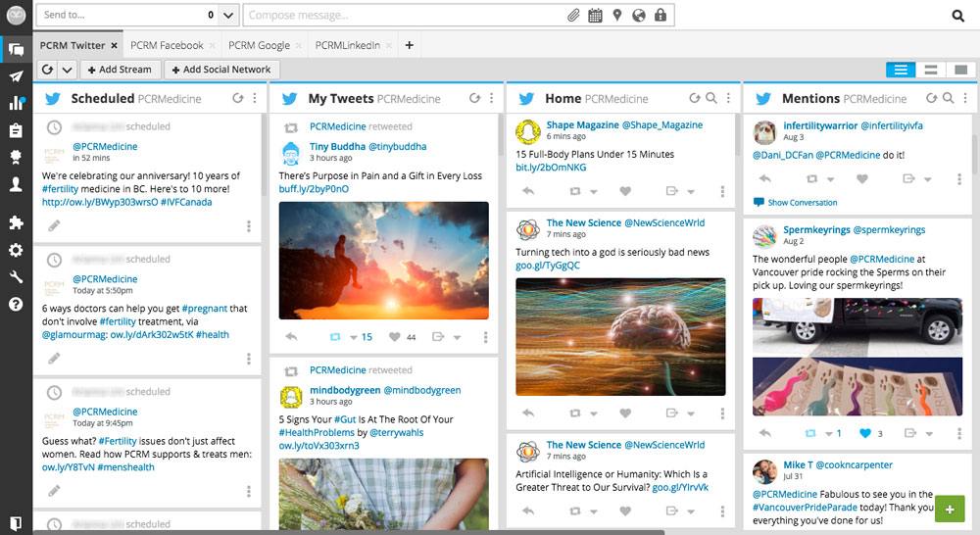Open options menu of the Mentions stream
Screen dimensions: 980x535
coord(965,98)
